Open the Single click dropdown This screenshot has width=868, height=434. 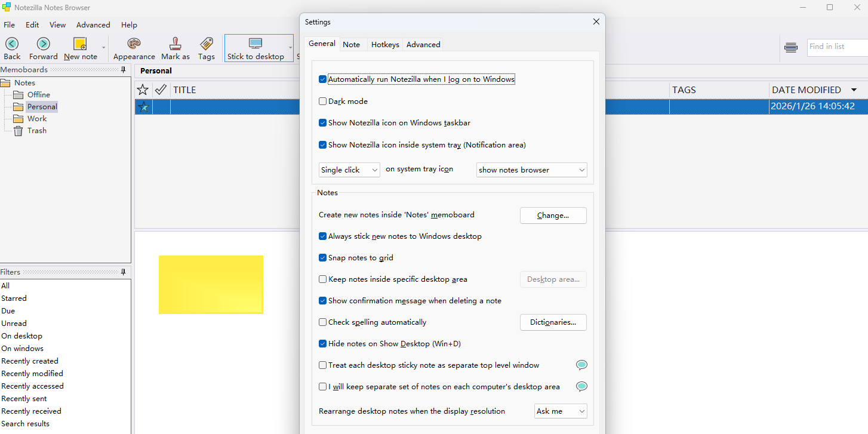coord(349,170)
